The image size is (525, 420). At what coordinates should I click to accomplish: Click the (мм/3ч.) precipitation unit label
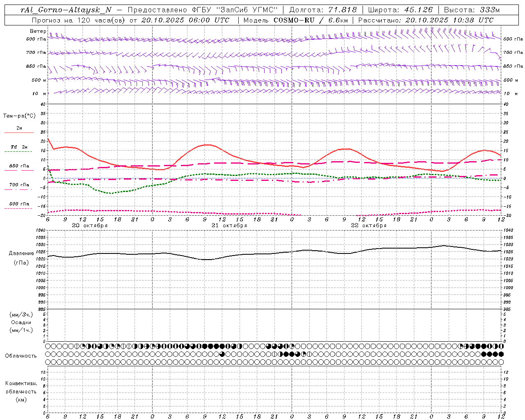tap(21, 315)
